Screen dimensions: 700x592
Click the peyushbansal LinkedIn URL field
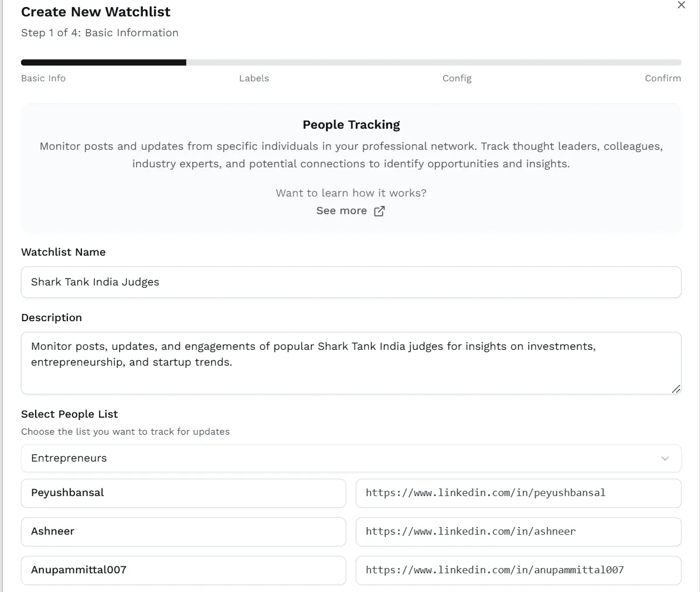pyautogui.click(x=519, y=493)
